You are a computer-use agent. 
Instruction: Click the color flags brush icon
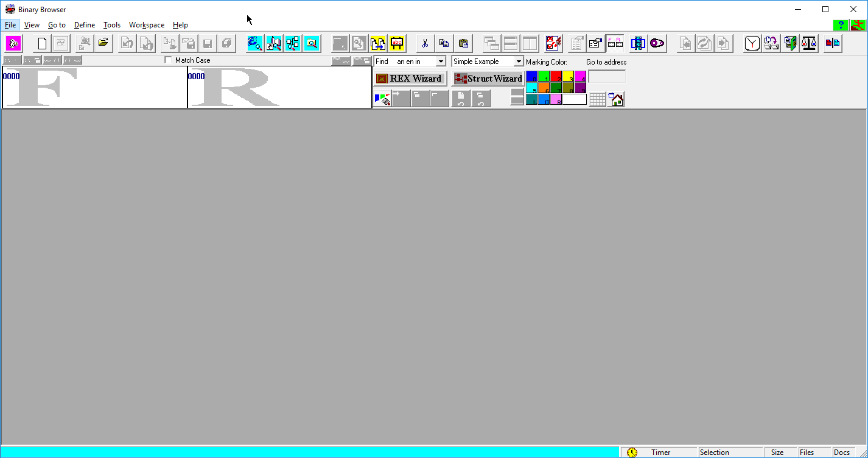pyautogui.click(x=382, y=99)
